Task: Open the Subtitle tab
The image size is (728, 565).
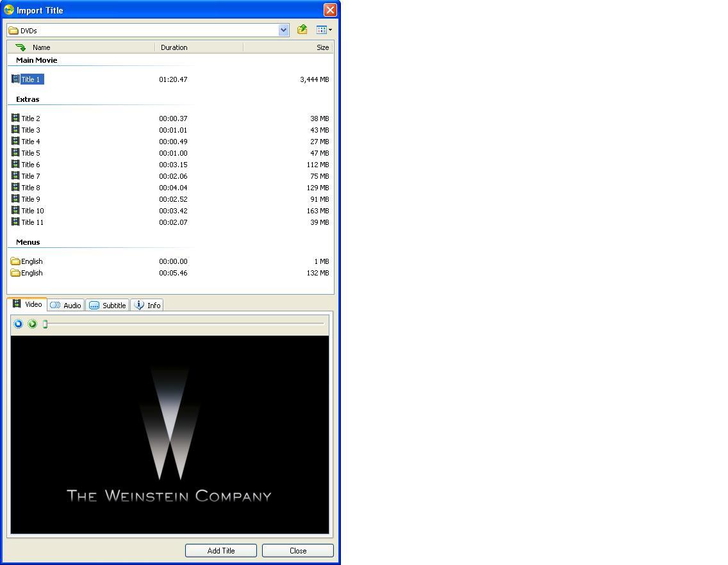Action: (x=107, y=305)
